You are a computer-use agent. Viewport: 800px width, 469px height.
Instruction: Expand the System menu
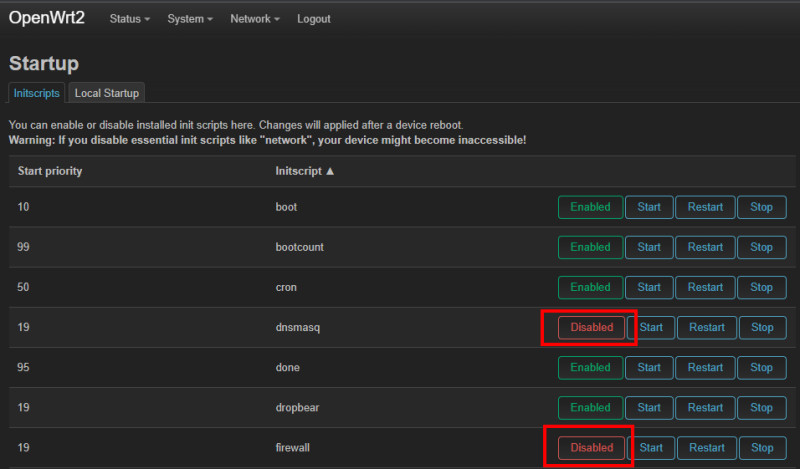tap(191, 19)
